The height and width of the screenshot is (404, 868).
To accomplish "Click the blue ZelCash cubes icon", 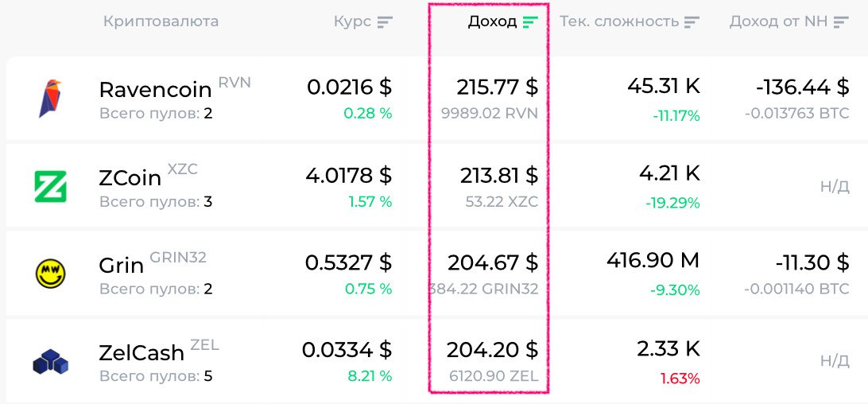I will (x=50, y=362).
